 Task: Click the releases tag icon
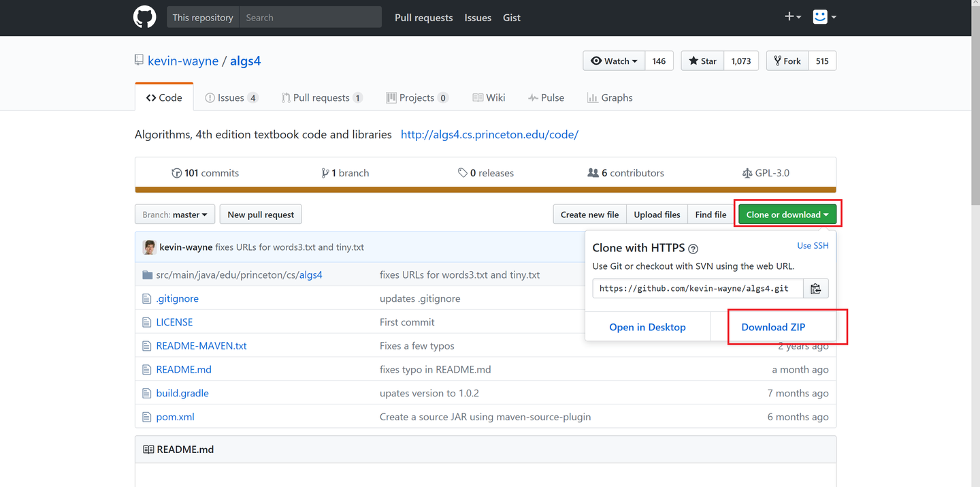(x=463, y=173)
